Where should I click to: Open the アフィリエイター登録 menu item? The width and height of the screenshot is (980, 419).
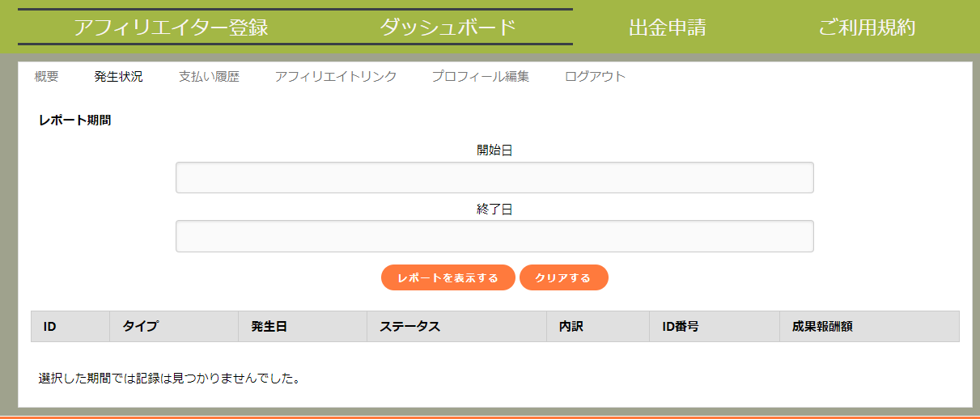tap(171, 28)
